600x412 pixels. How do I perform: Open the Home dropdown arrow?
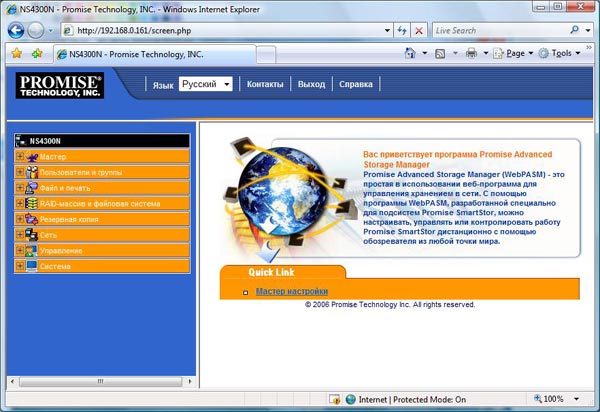[425, 53]
